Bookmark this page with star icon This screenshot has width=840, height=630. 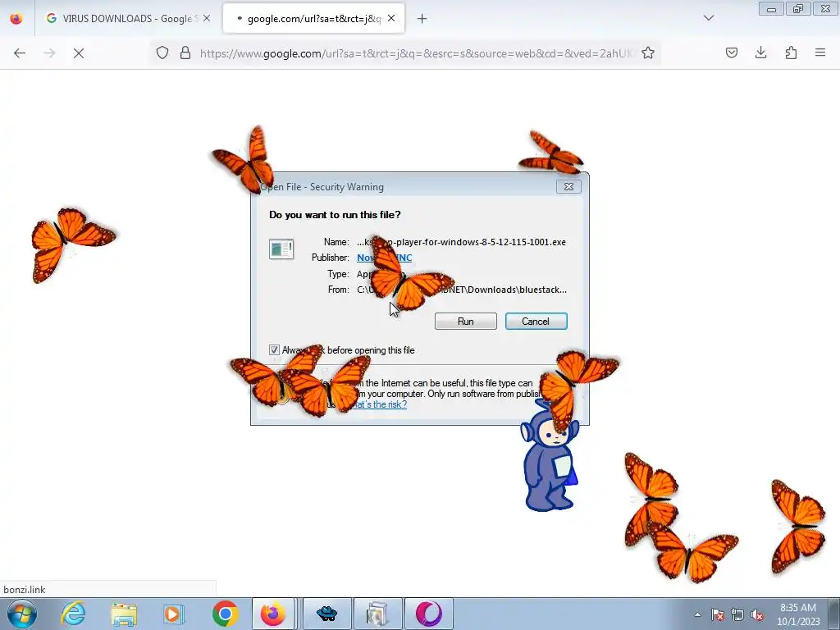pyautogui.click(x=648, y=52)
